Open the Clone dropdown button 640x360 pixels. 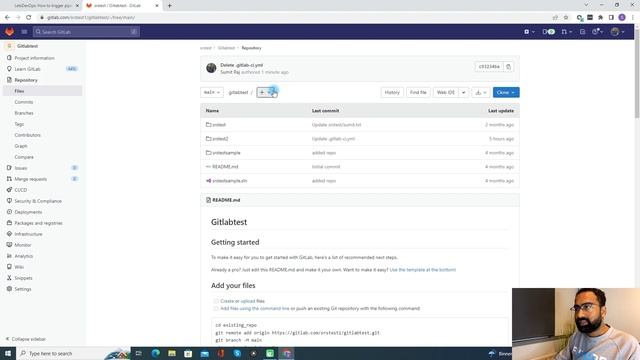tap(506, 93)
